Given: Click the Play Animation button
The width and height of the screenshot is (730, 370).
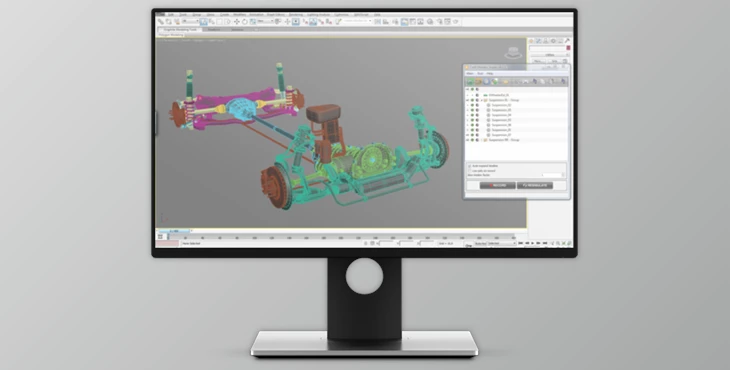Looking at the screenshot, I should [x=533, y=243].
